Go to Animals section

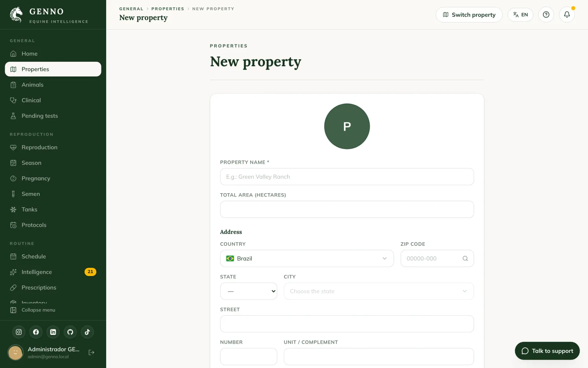pos(53,85)
